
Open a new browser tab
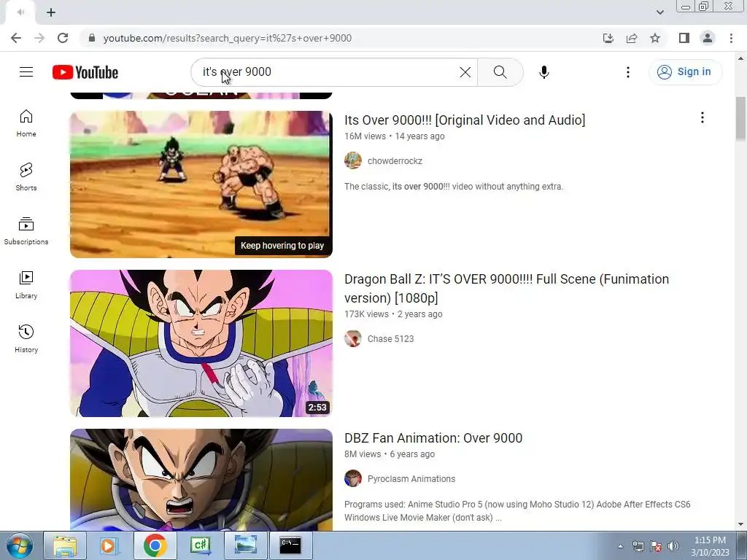pos(51,12)
